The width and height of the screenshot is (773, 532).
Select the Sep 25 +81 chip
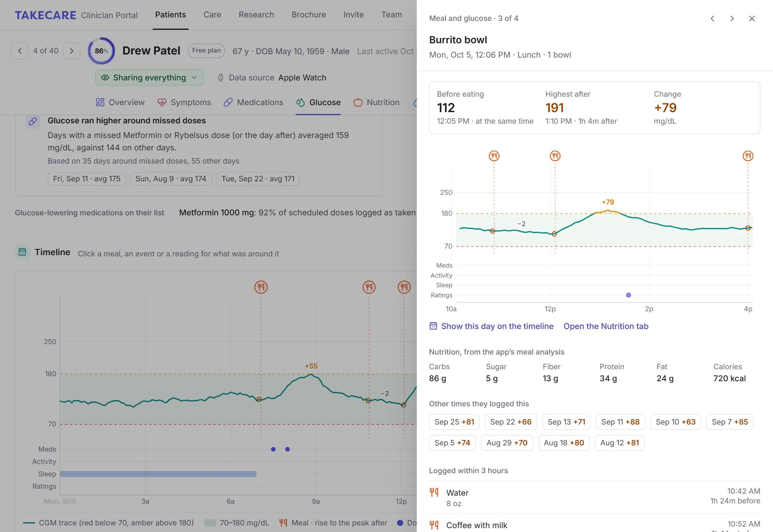pyautogui.click(x=454, y=422)
